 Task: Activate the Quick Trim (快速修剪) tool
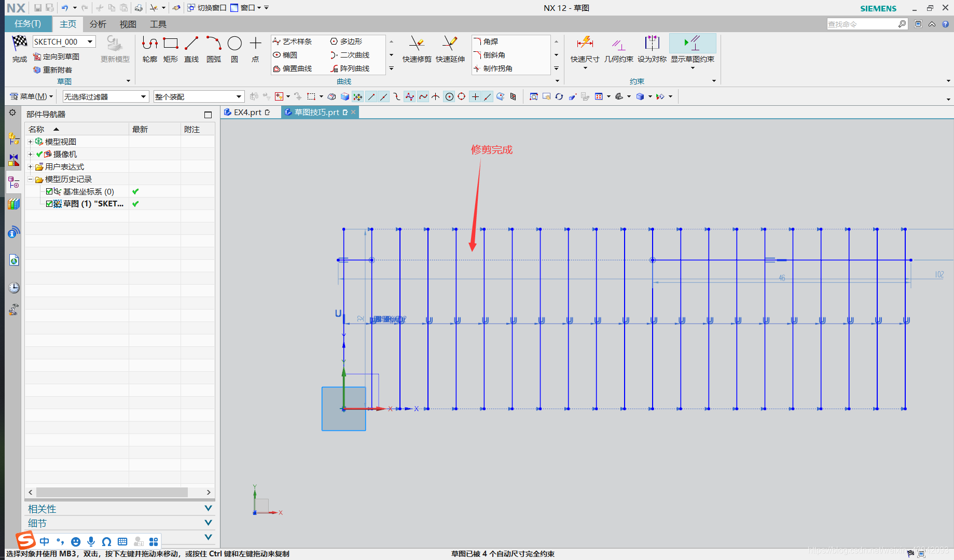pyautogui.click(x=417, y=49)
